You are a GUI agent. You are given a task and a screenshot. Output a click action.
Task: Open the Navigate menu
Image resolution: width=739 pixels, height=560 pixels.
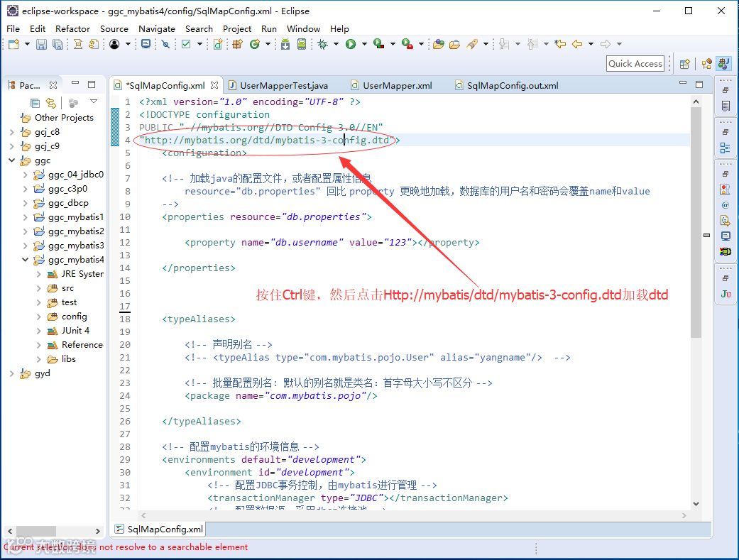point(157,29)
